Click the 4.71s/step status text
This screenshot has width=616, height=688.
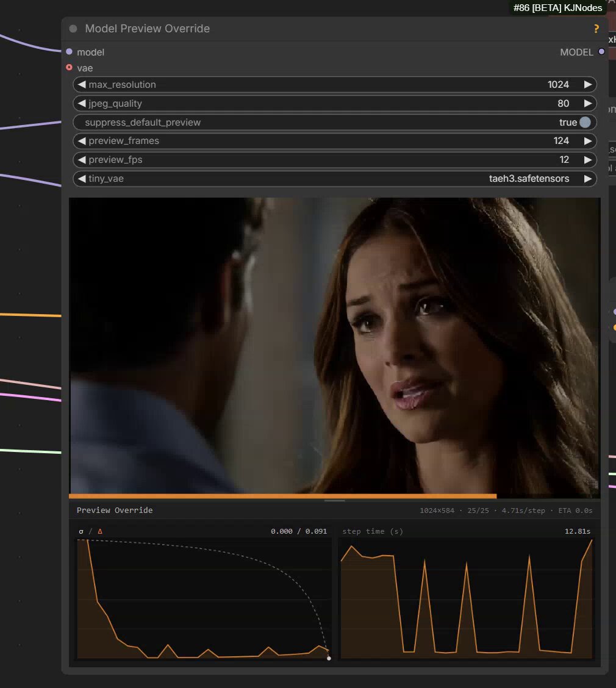point(523,511)
